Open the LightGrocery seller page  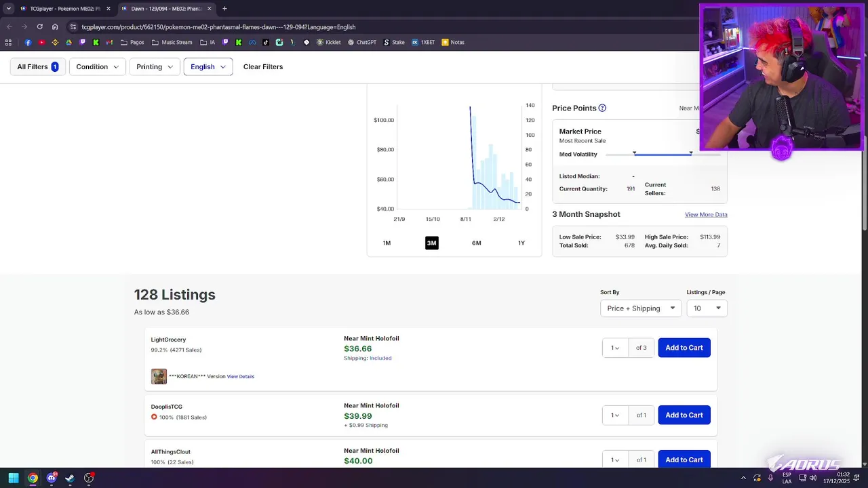click(x=168, y=340)
